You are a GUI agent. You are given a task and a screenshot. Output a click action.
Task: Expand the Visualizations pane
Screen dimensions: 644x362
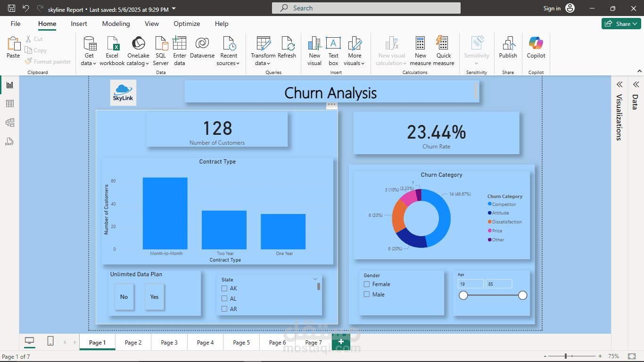point(619,84)
